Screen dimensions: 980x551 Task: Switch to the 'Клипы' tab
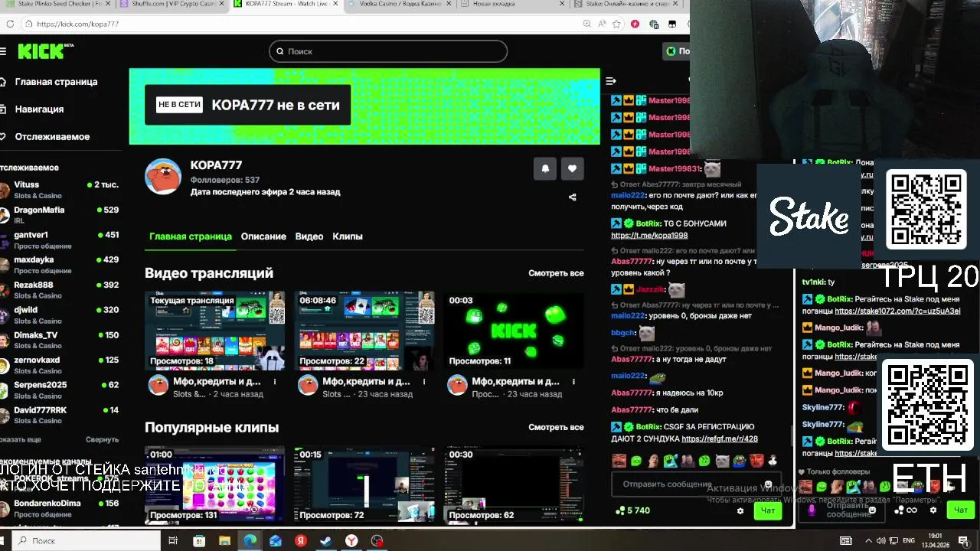pos(348,236)
